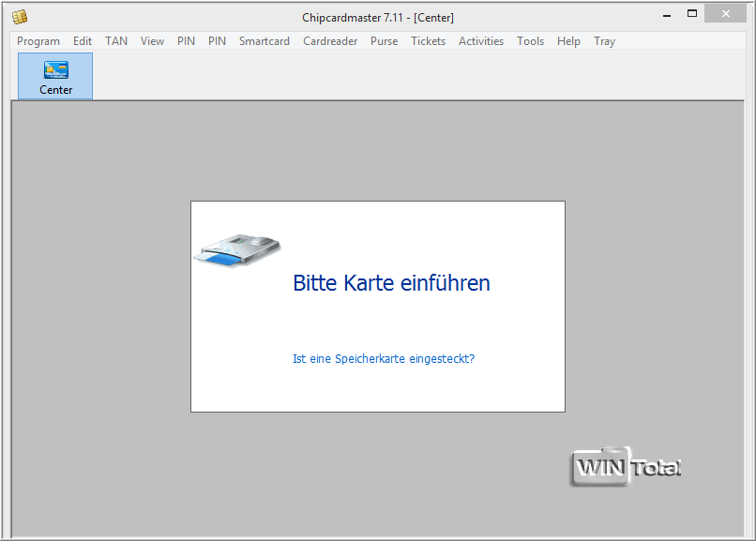Click the 'Bitte Karte einführen' heading
756x541 pixels.
coord(391,283)
